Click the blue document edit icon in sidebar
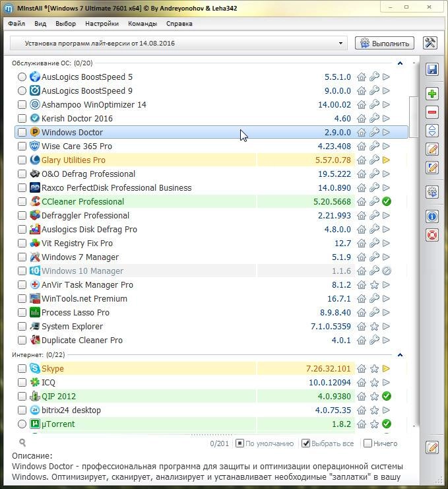 tap(432, 168)
